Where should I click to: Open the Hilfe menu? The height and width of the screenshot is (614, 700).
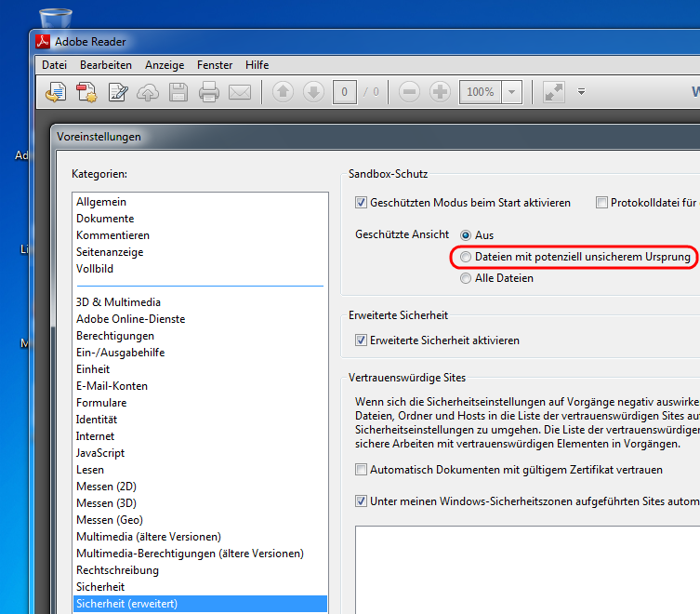tap(258, 65)
